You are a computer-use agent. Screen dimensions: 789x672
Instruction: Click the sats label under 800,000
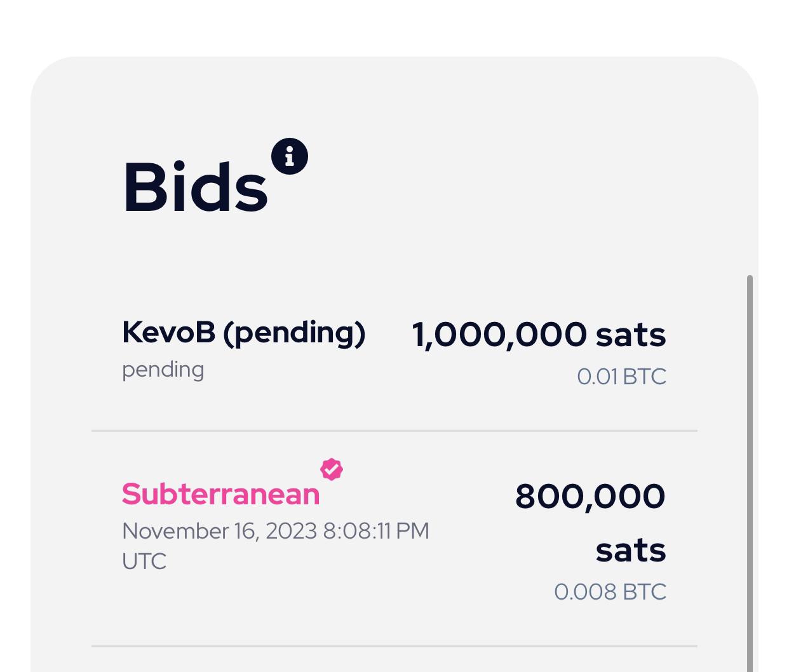pyautogui.click(x=631, y=550)
